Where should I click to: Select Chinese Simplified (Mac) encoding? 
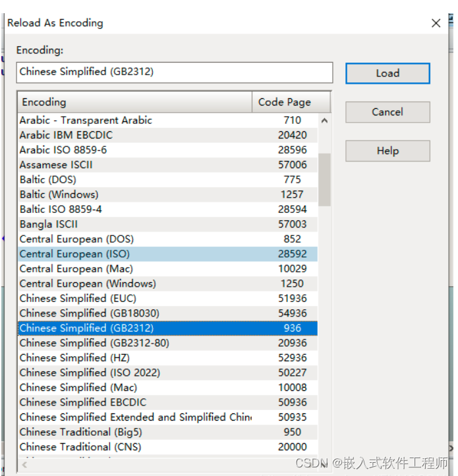(168, 388)
